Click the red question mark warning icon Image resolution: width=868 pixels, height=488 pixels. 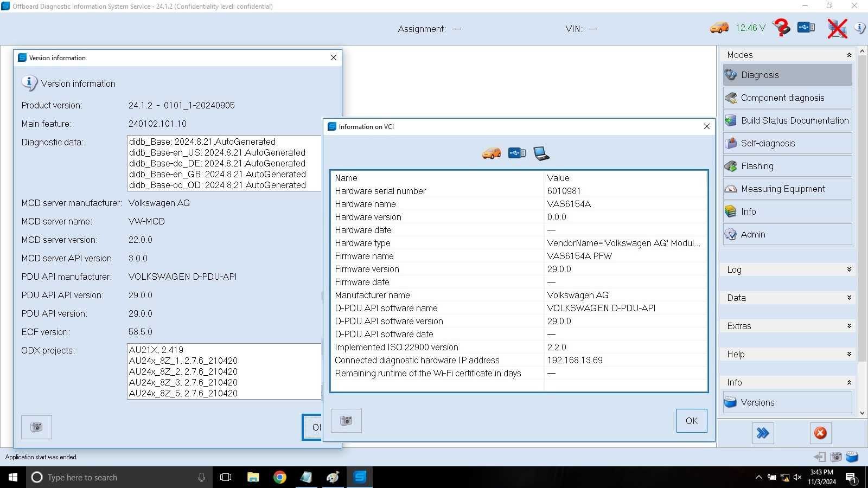[781, 27]
